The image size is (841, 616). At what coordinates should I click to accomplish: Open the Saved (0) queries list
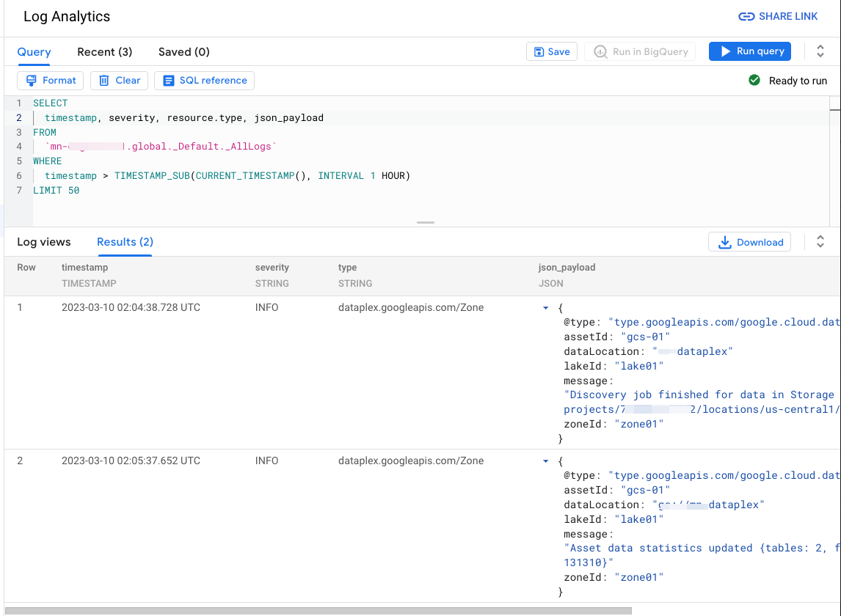tap(183, 52)
